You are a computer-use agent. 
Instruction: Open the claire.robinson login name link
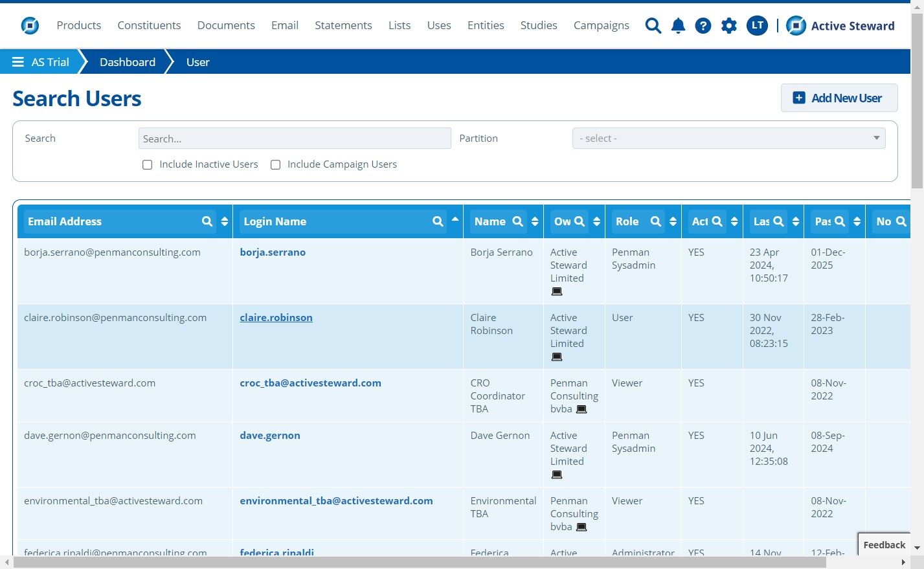(x=276, y=318)
